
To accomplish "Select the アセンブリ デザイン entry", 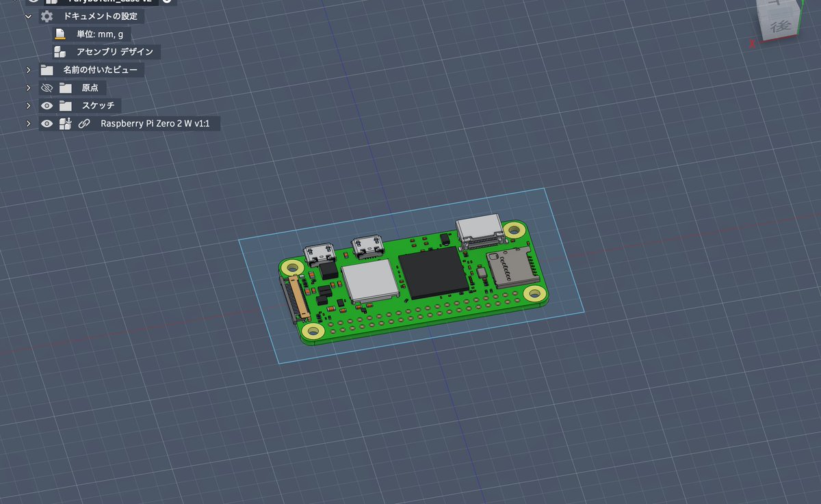I will coord(115,51).
